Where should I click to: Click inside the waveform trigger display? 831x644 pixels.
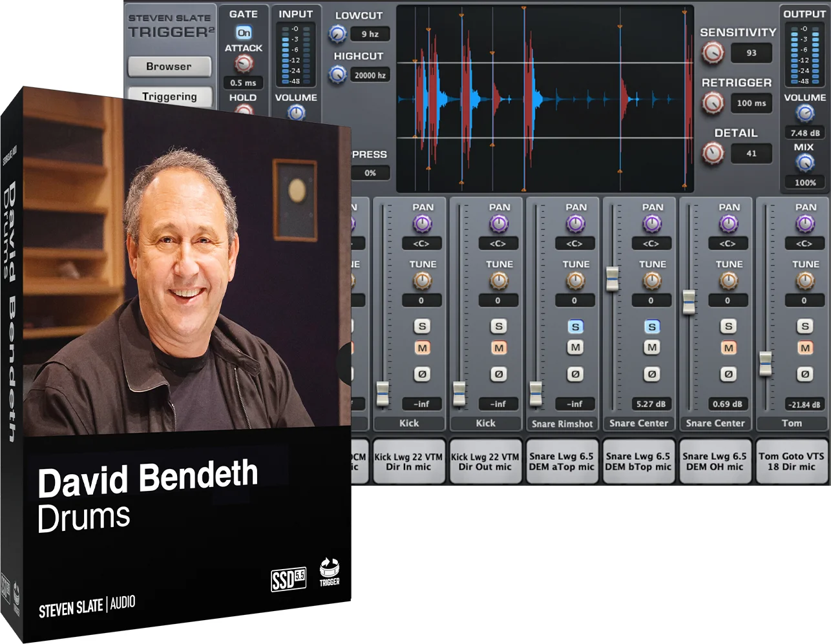click(x=545, y=99)
